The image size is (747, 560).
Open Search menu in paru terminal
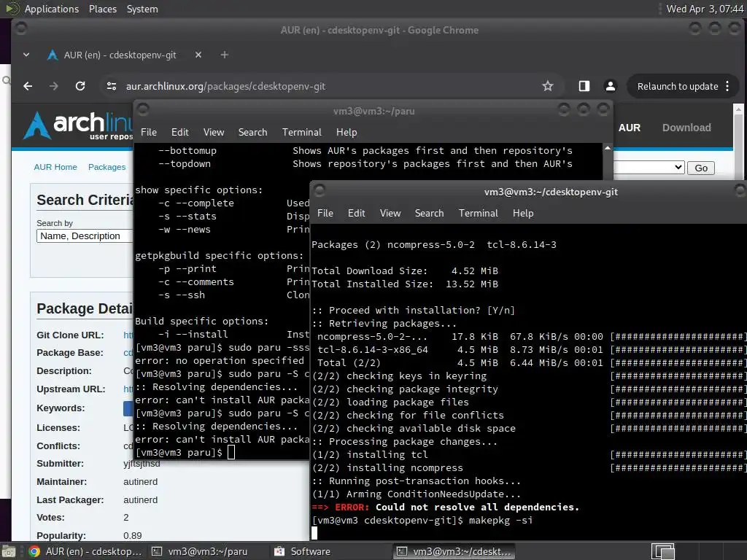252,133
